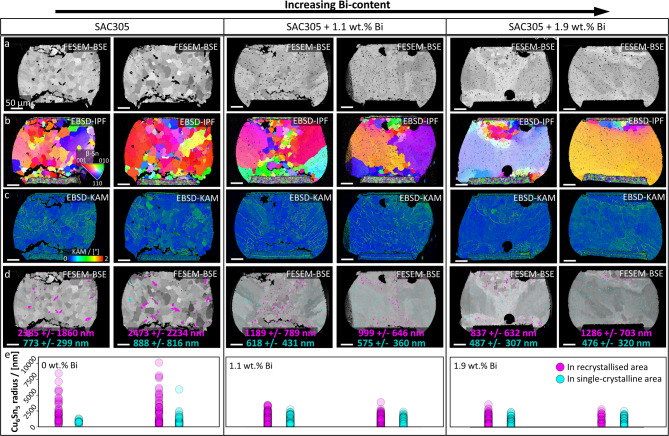Click the "1.9 wt.% Bi" plot label
This screenshot has width=669, height=436.
point(475,366)
